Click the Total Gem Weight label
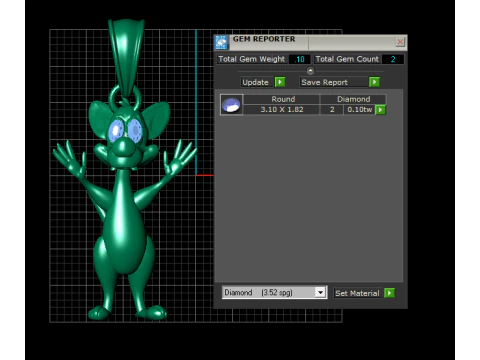The height and width of the screenshot is (360, 480). pos(252,59)
